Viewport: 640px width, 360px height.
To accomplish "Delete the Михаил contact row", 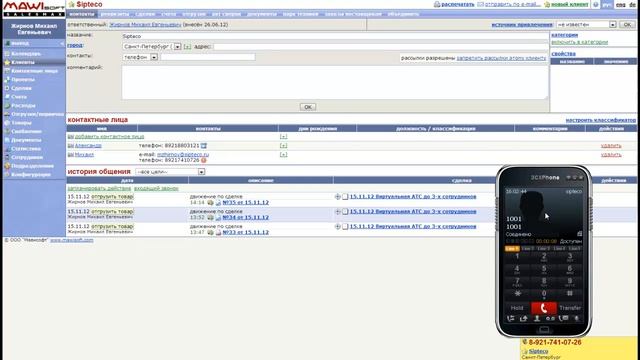I will point(611,155).
